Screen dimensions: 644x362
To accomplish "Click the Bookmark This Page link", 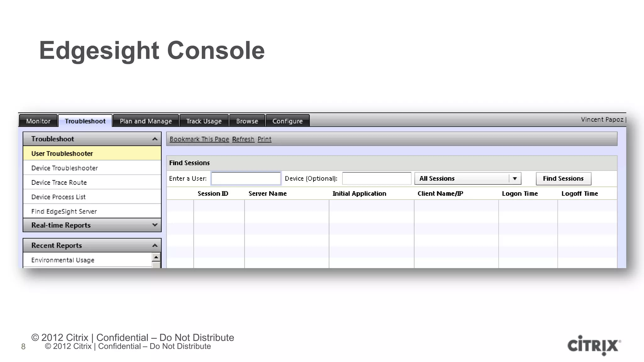I will (x=199, y=139).
